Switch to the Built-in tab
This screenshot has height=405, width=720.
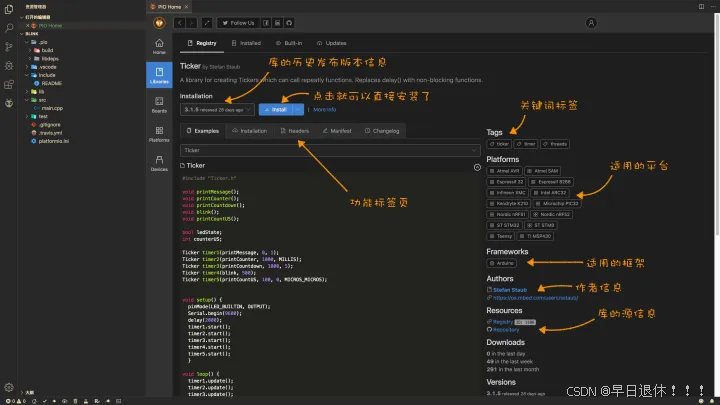click(x=289, y=43)
